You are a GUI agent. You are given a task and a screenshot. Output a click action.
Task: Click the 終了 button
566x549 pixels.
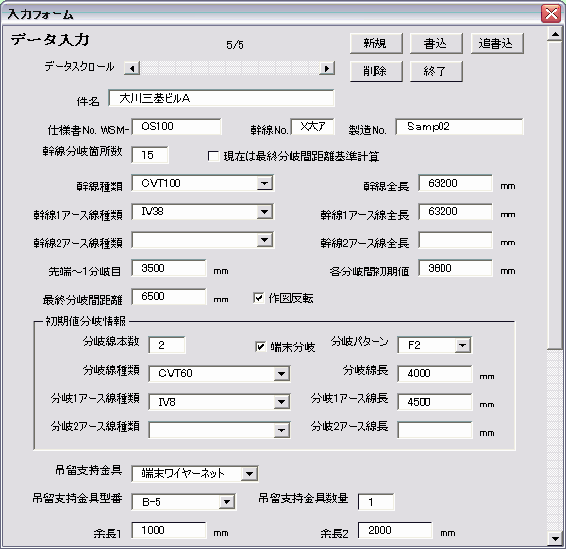(436, 71)
